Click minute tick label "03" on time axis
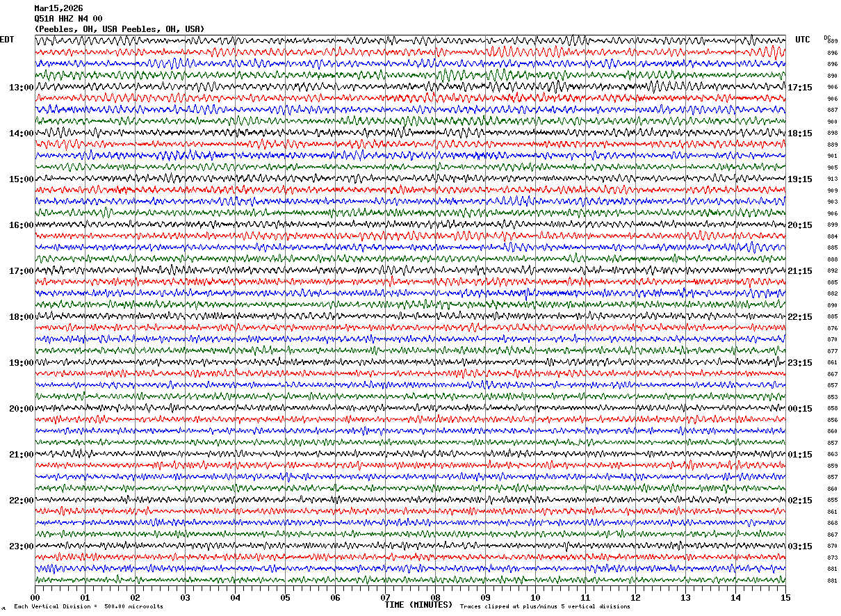 [185, 597]
